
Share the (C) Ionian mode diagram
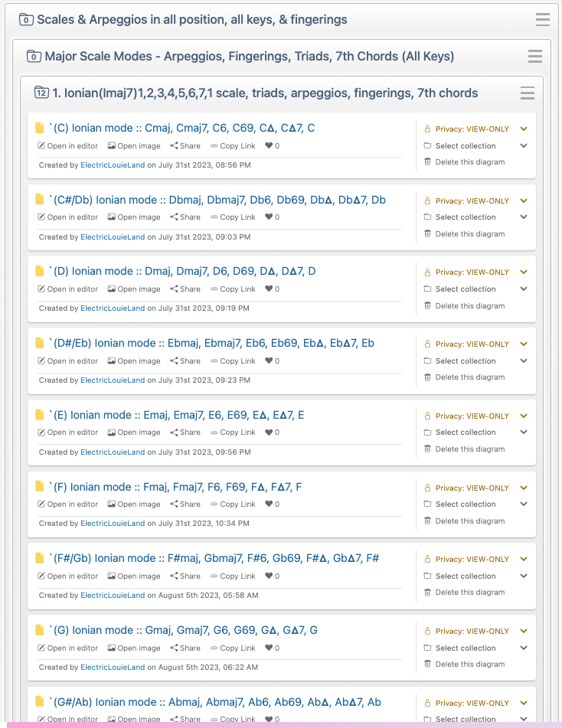(185, 145)
